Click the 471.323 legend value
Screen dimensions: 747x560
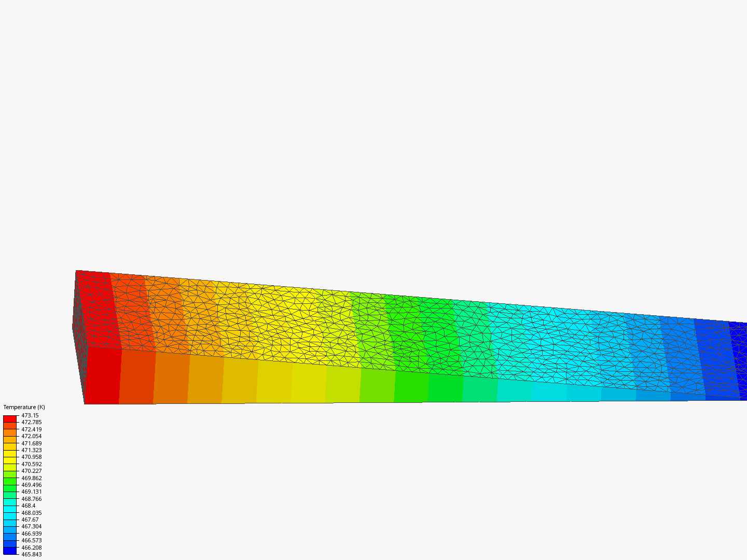31,450
